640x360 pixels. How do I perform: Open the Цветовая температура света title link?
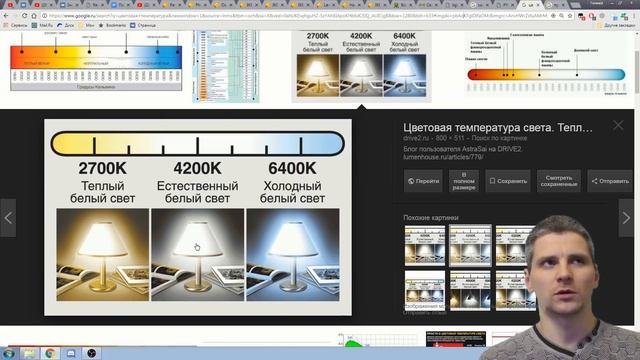498,128
